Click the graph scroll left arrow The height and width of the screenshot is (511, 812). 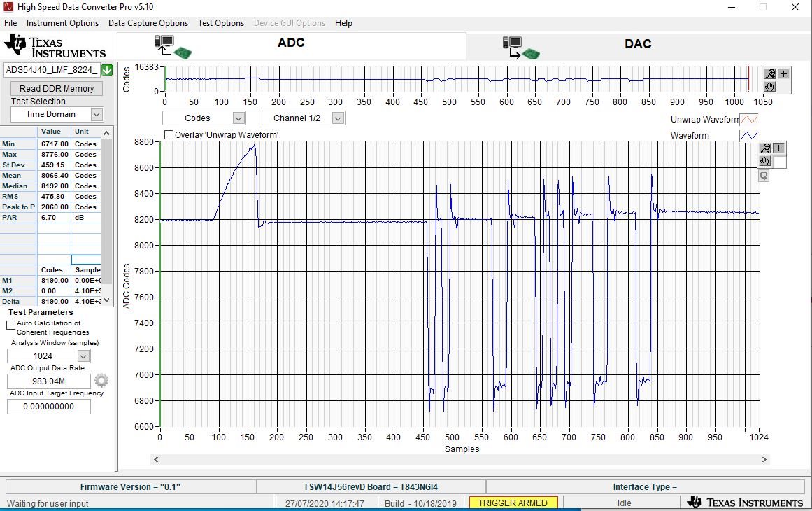tap(156, 459)
